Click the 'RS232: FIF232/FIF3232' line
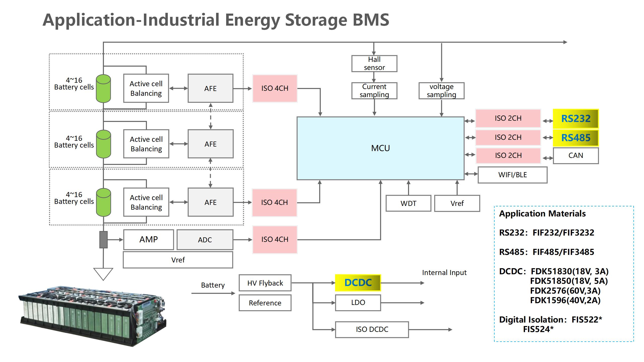Image resolution: width=644 pixels, height=362 pixels. (547, 233)
